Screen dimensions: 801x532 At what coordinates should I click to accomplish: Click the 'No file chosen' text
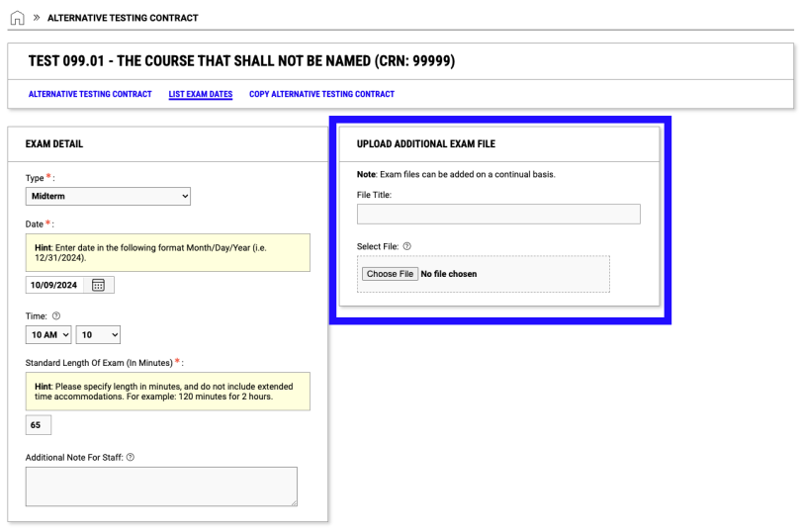tap(449, 274)
